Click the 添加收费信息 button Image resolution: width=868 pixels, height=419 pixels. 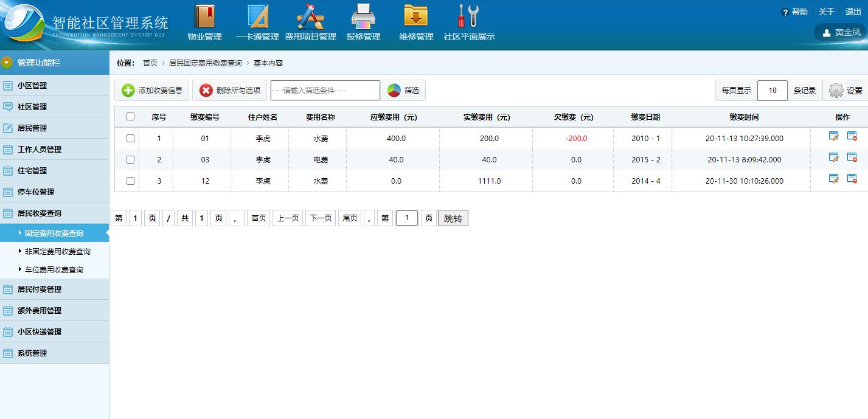tap(151, 90)
